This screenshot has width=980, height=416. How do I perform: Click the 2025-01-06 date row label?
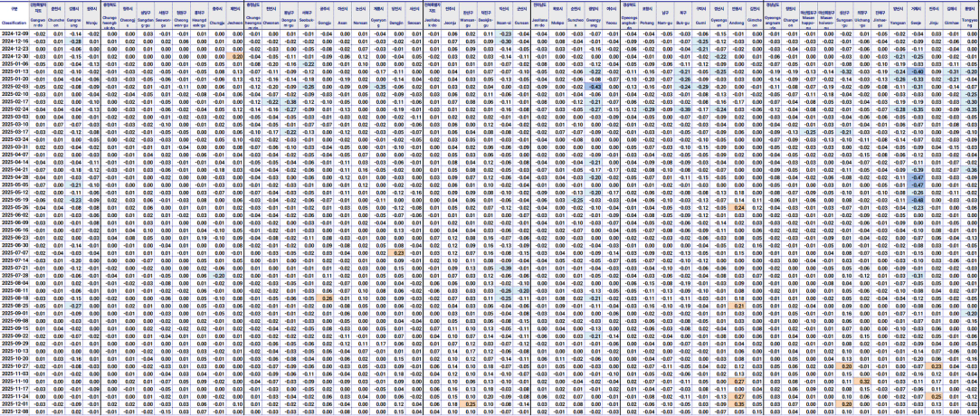[14, 64]
